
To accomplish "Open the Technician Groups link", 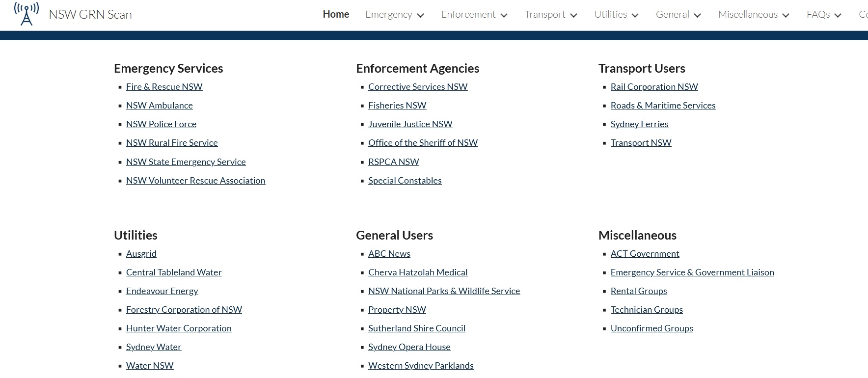I will click(647, 310).
